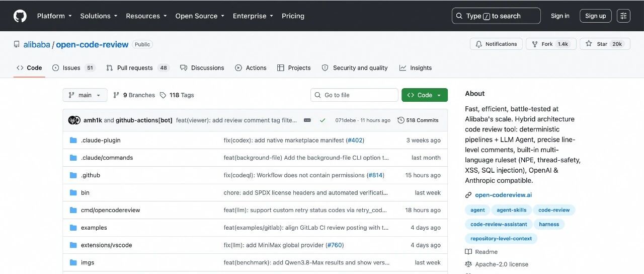Expand the Solutions menu

99,16
